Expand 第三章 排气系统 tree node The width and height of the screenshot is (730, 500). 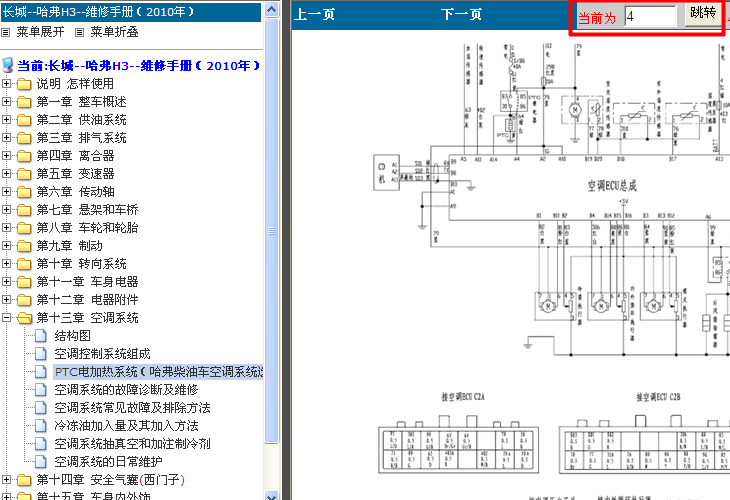pyautogui.click(x=7, y=138)
